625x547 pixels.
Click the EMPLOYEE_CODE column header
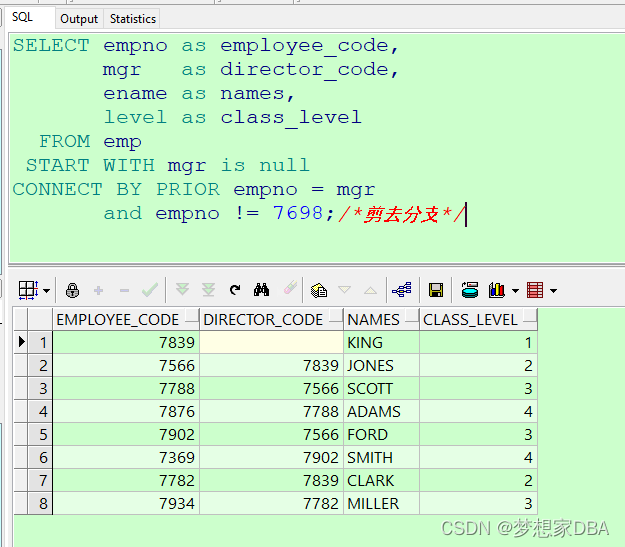tap(126, 319)
